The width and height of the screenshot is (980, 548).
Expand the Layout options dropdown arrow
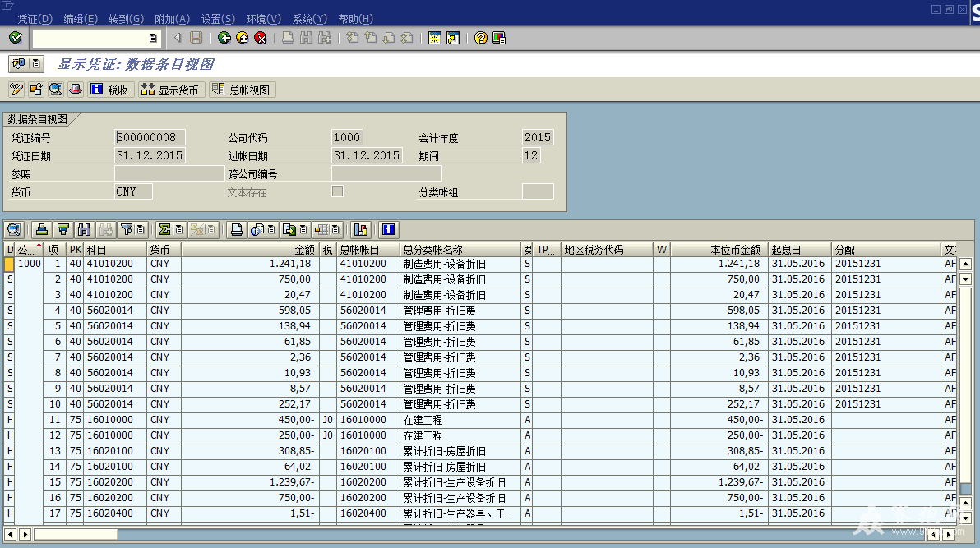pos(335,230)
